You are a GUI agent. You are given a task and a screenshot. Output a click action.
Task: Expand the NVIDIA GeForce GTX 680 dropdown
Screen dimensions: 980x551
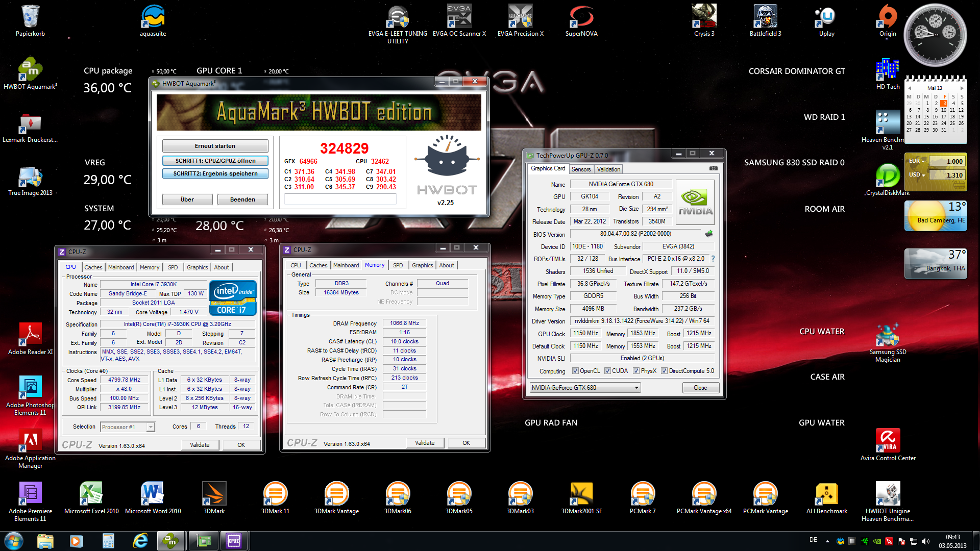(x=636, y=388)
